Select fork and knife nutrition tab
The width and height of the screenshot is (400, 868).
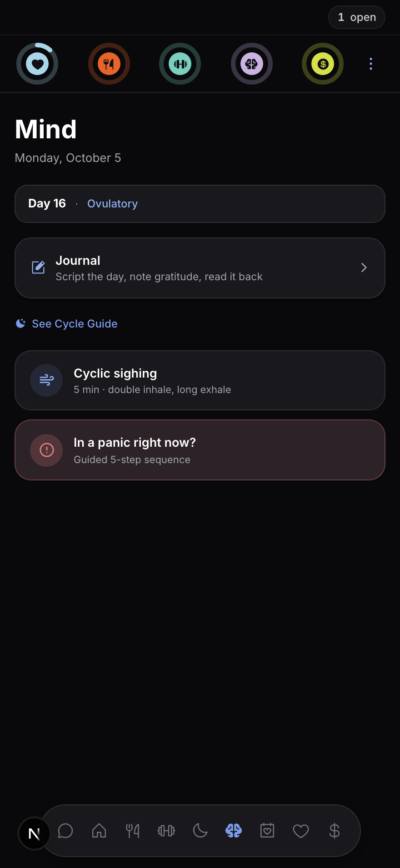(x=133, y=831)
